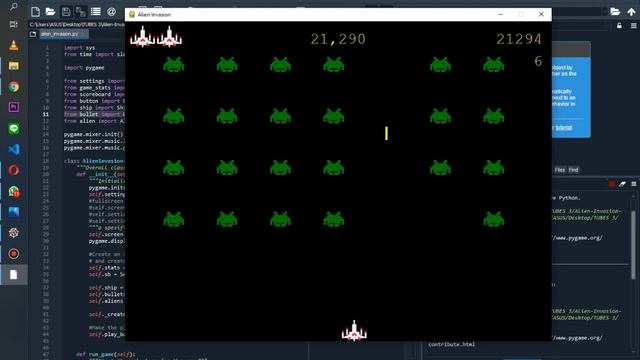
Task: Click the red stop icon in console panel
Action: (612, 184)
